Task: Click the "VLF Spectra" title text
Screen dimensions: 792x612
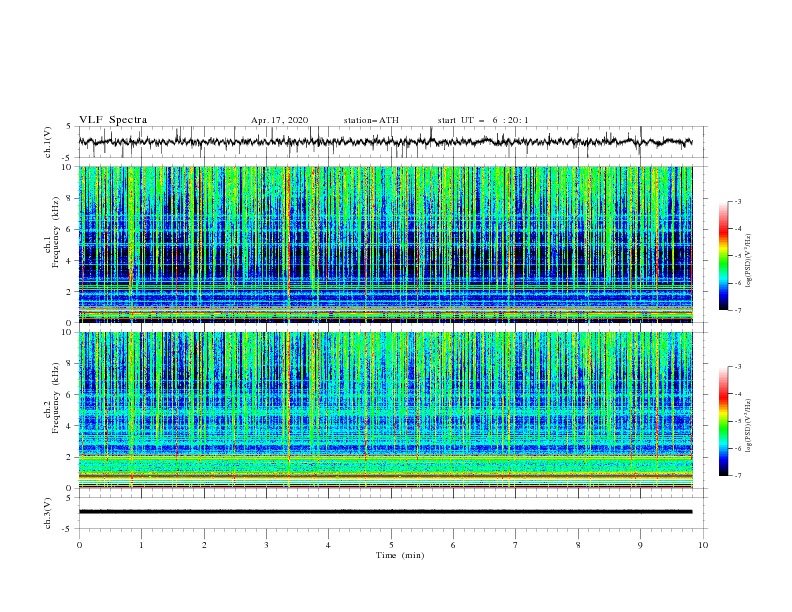Action: click(x=113, y=120)
